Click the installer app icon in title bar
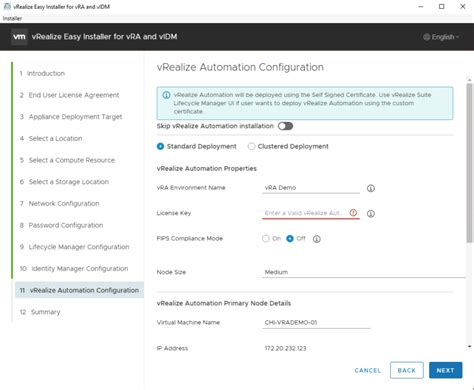The width and height of the screenshot is (474, 390). pos(7,6)
